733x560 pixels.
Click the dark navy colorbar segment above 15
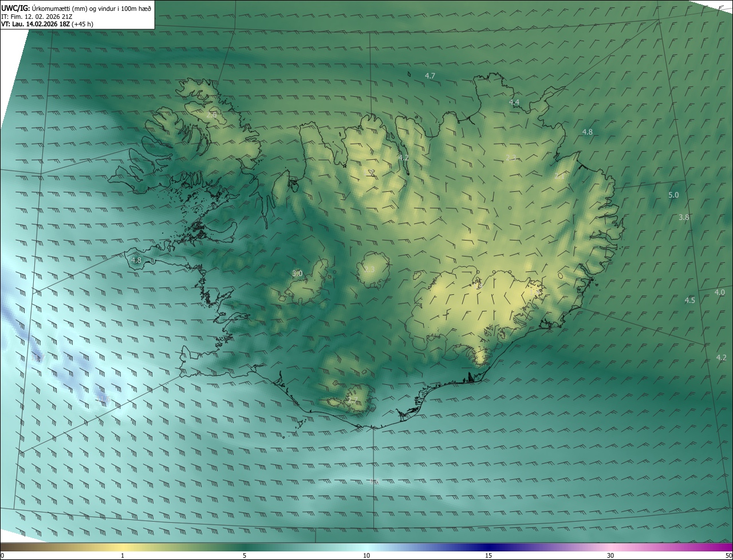click(x=488, y=547)
